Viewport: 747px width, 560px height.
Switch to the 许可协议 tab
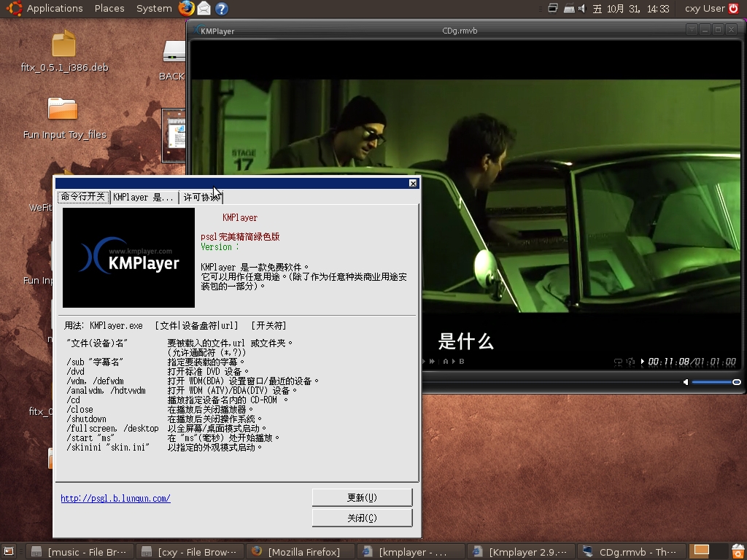(x=201, y=197)
